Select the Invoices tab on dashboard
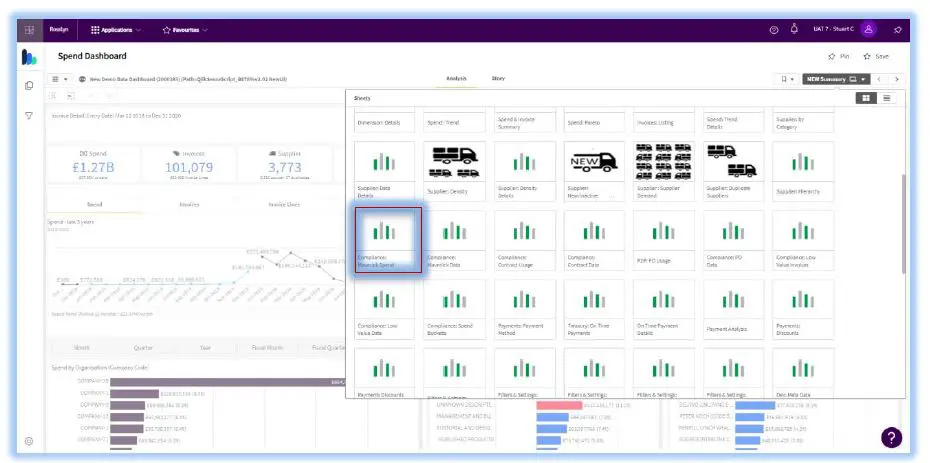This screenshot has height=463, width=930. point(189,204)
